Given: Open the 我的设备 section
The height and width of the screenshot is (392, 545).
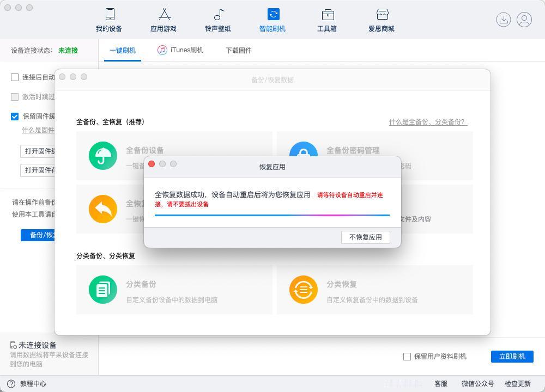Looking at the screenshot, I should point(109,21).
